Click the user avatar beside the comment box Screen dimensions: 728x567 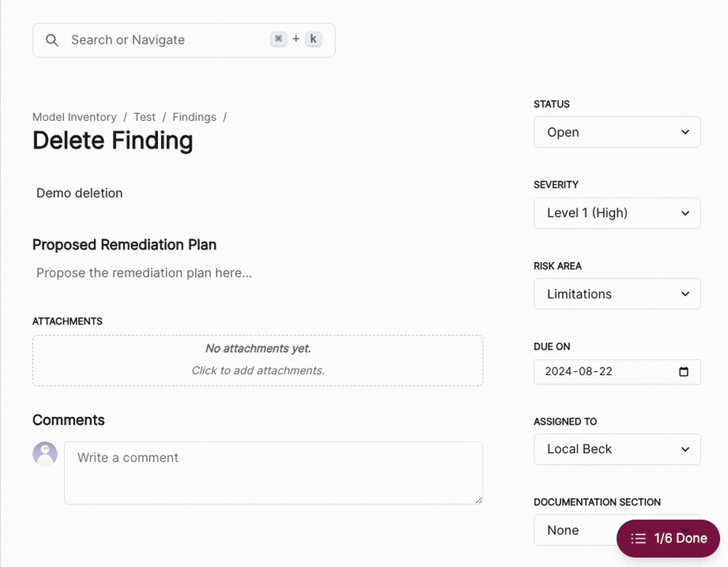coord(45,453)
